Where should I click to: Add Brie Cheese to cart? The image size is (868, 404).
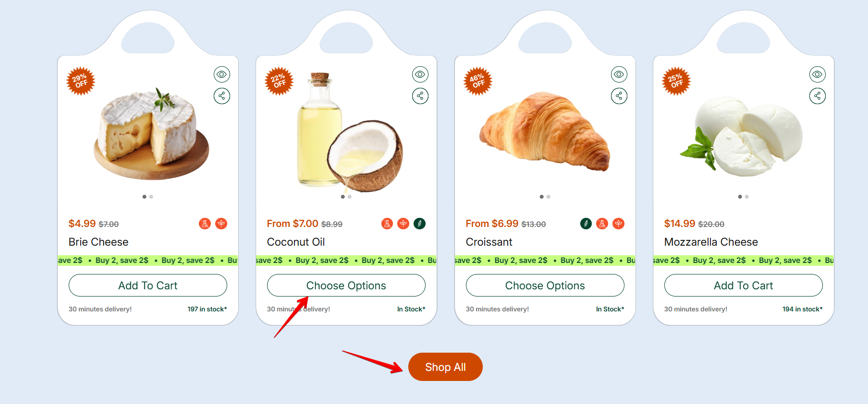click(148, 285)
